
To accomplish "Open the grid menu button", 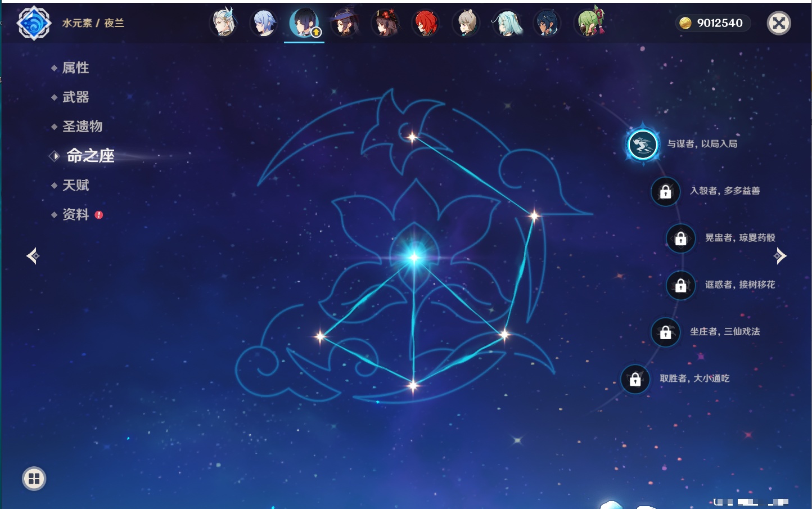I will click(x=34, y=479).
